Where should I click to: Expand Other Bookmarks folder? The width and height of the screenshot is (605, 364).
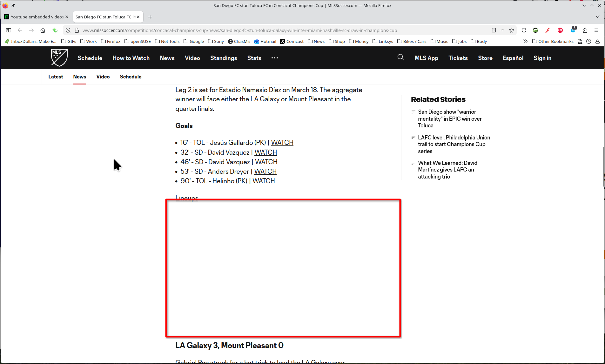(x=553, y=41)
